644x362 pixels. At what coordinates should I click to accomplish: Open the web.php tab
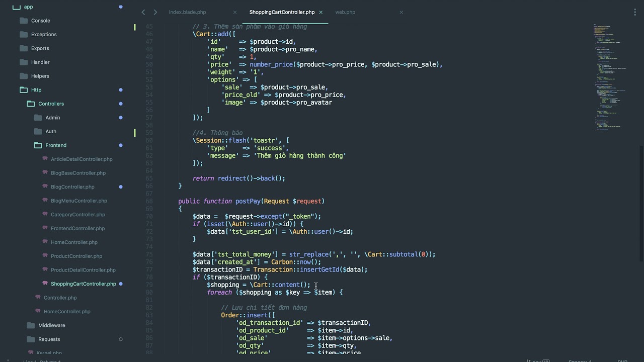pos(345,12)
